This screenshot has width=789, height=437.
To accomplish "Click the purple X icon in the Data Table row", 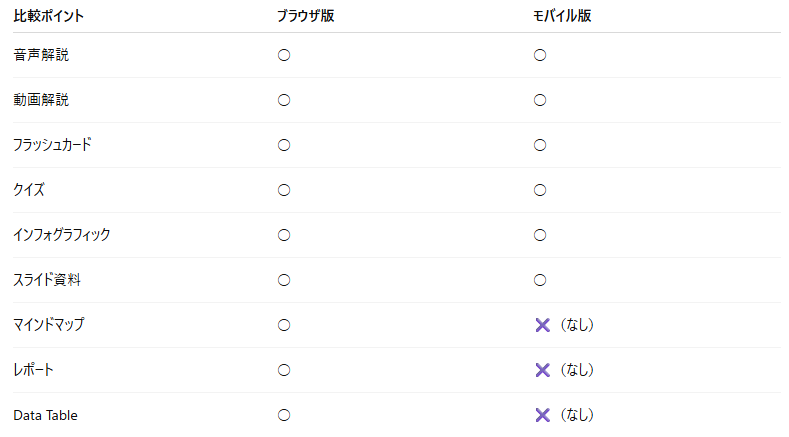I will pos(543,415).
